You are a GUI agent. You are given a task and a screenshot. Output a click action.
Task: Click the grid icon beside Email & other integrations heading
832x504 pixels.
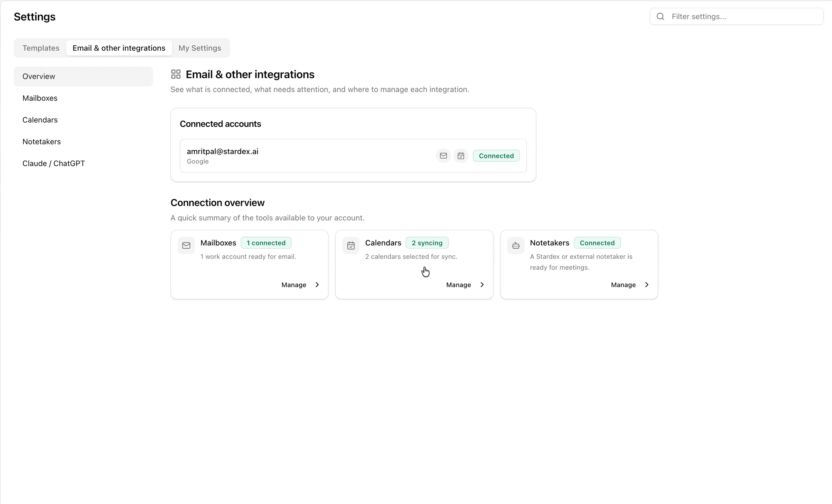click(x=176, y=74)
